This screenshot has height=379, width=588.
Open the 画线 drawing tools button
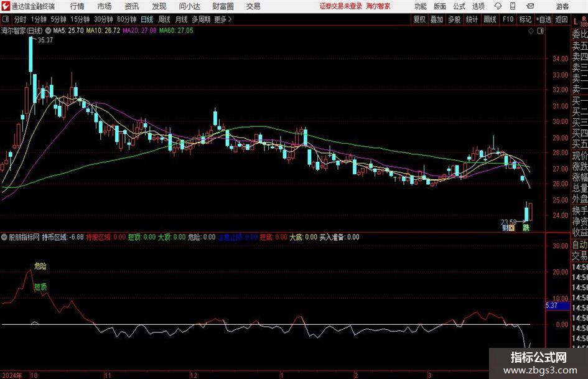coord(490,19)
